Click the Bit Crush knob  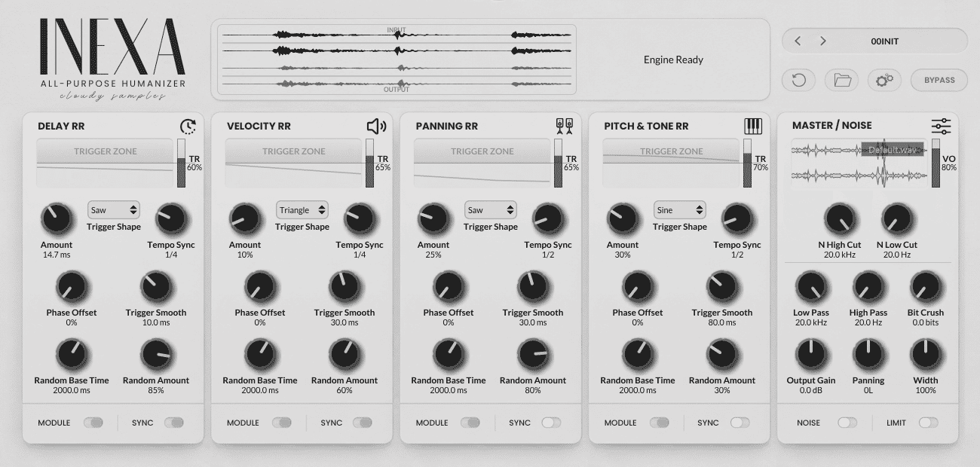click(x=926, y=287)
